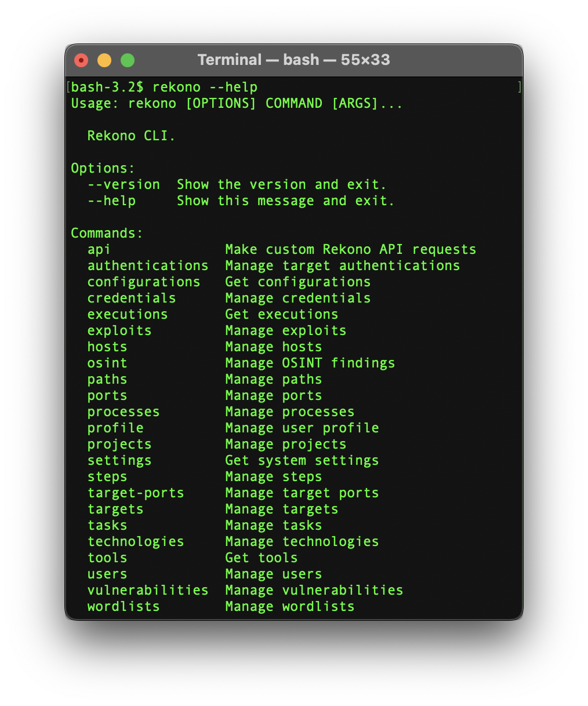The image size is (588, 706).
Task: Click the 'configurations' command name
Action: (x=143, y=282)
